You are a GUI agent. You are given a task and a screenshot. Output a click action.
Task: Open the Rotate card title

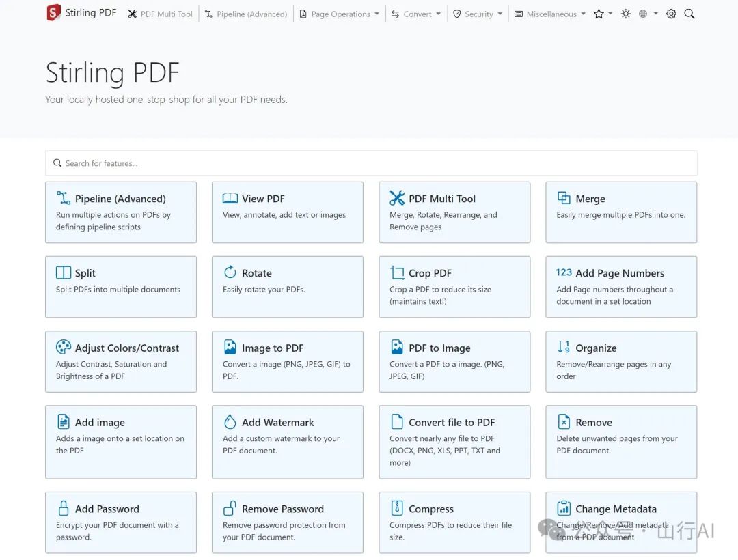click(x=256, y=273)
